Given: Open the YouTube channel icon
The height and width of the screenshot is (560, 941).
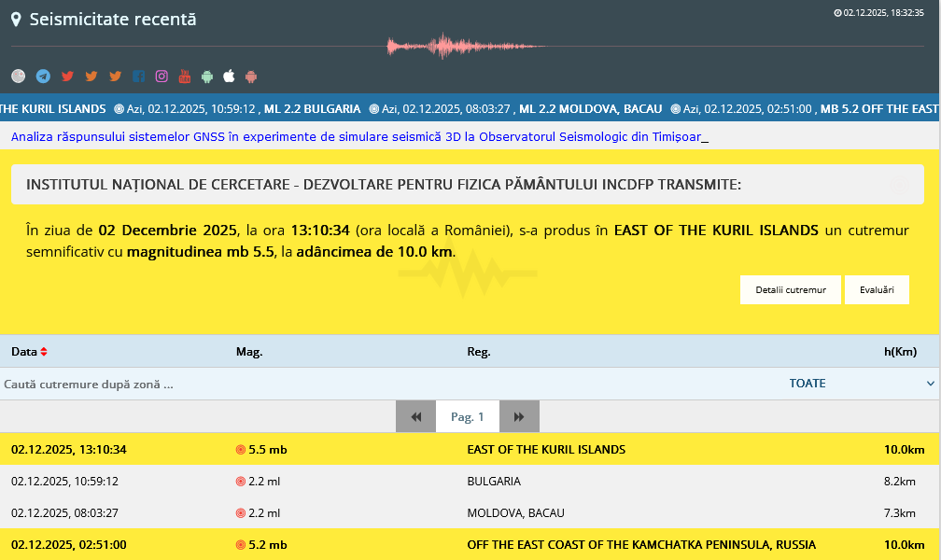Looking at the screenshot, I should click(x=185, y=77).
